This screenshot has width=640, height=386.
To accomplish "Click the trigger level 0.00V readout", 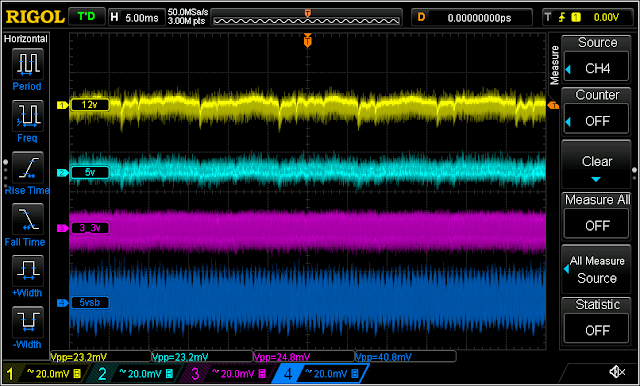I will pos(607,17).
